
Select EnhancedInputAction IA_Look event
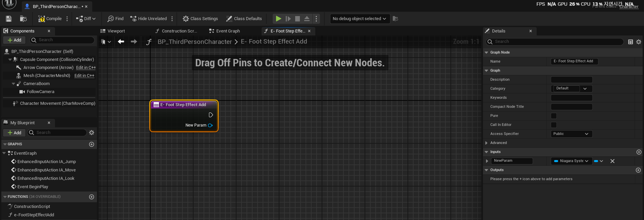pyautogui.click(x=46, y=178)
